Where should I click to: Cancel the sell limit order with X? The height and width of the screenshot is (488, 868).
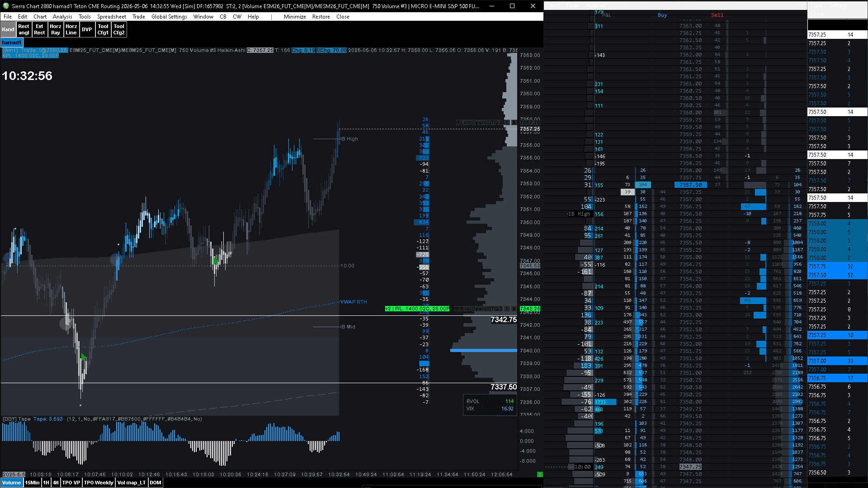coord(514,122)
